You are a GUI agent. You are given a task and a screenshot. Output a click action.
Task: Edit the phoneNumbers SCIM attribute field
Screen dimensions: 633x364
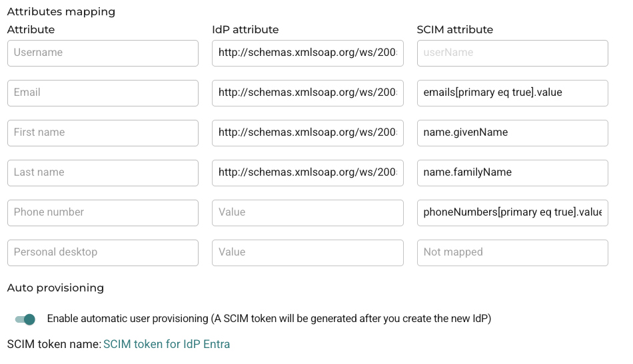pos(512,213)
